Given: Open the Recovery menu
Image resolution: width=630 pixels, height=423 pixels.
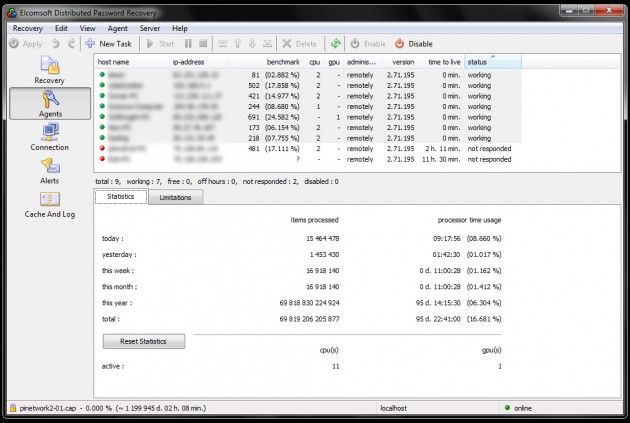Looking at the screenshot, I should coord(27,29).
